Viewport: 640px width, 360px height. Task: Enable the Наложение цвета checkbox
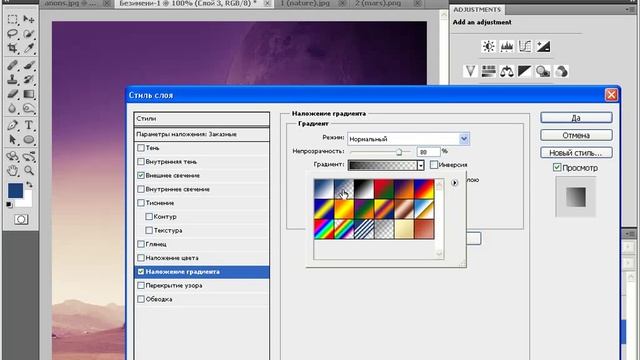point(141,258)
